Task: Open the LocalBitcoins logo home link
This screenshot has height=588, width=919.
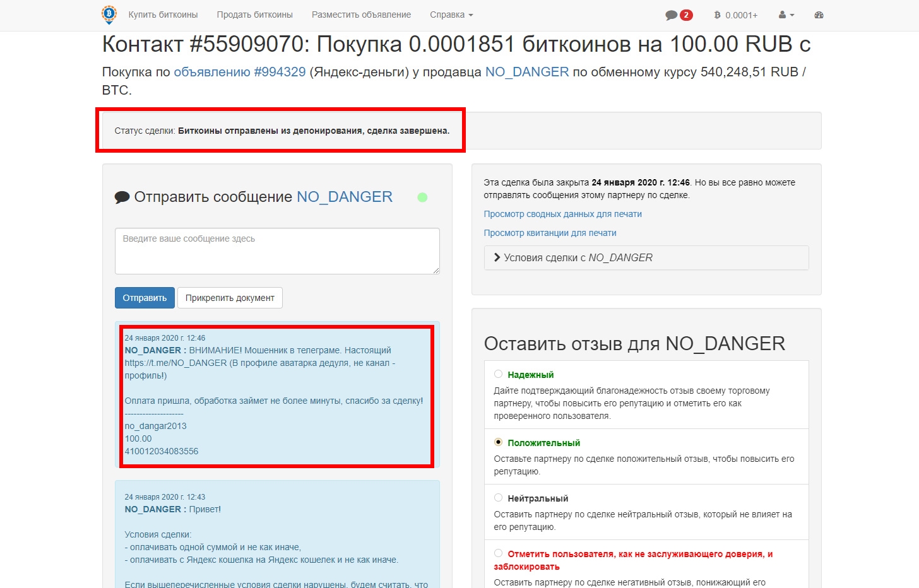Action: point(109,15)
